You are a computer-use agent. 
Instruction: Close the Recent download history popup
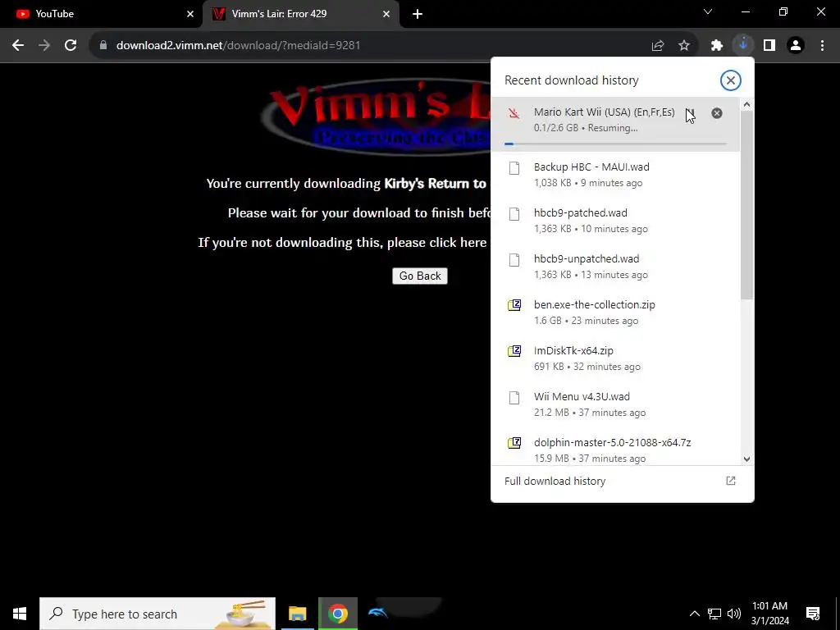730,80
